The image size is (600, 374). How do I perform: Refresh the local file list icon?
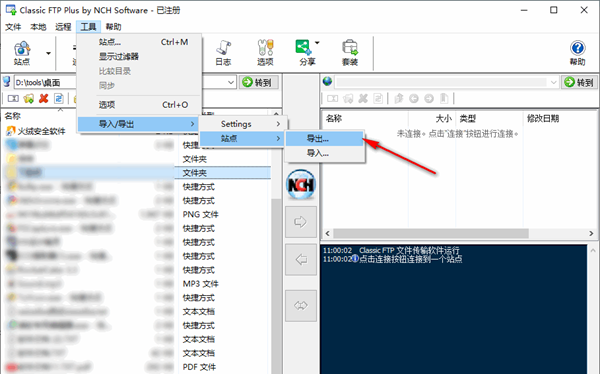59,99
